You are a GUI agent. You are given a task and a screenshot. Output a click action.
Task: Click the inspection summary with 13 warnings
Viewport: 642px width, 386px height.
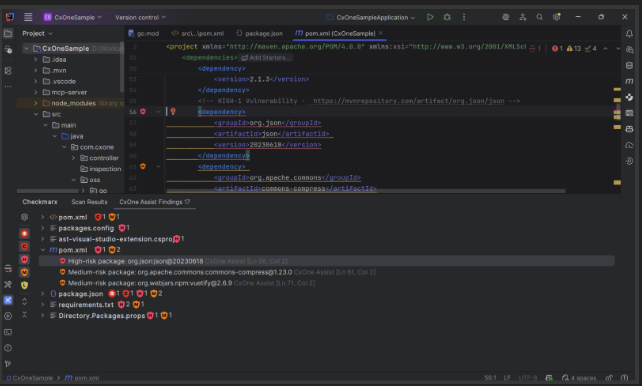pos(574,48)
